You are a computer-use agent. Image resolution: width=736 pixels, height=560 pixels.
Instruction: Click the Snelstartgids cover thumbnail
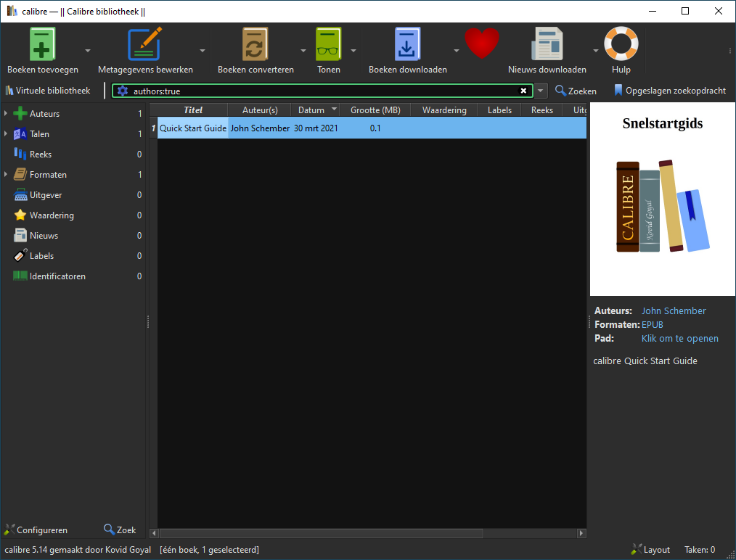(662, 199)
